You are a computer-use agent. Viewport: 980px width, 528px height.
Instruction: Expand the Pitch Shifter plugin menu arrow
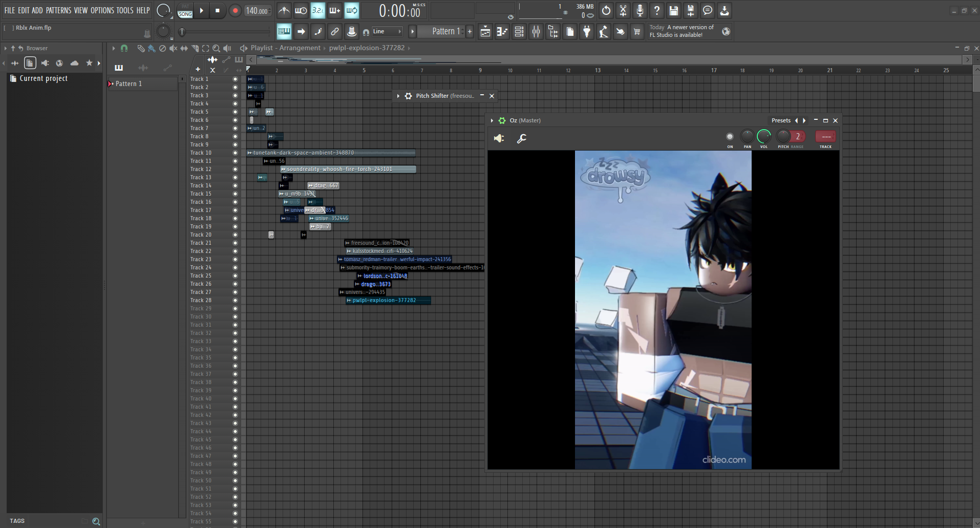coord(398,96)
